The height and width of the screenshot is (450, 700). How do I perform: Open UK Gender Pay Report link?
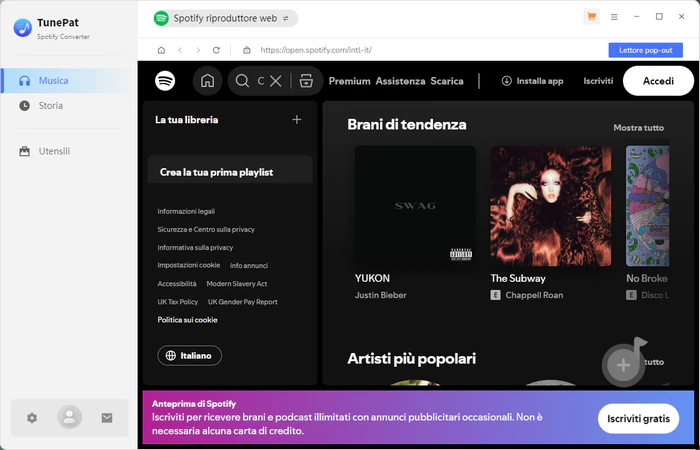coord(243,302)
